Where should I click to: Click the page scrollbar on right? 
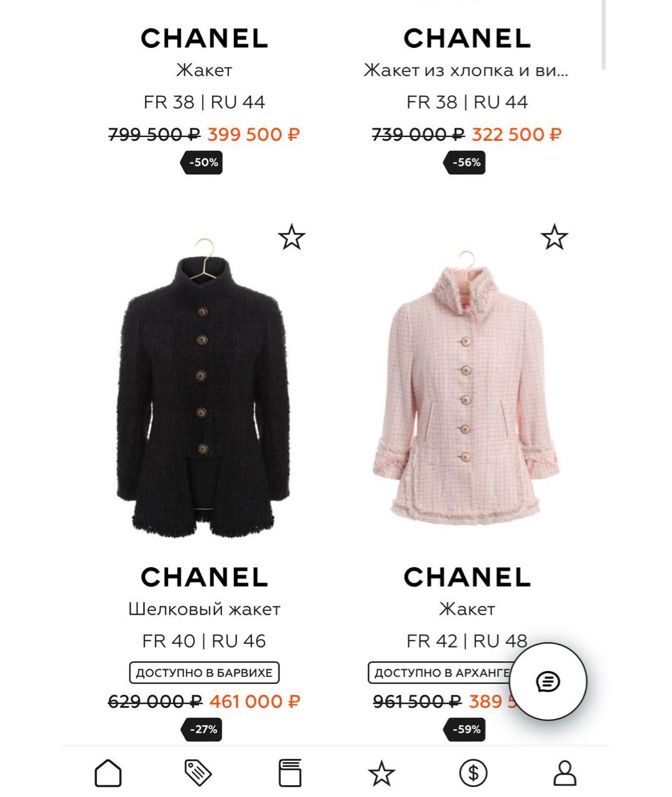point(603,34)
